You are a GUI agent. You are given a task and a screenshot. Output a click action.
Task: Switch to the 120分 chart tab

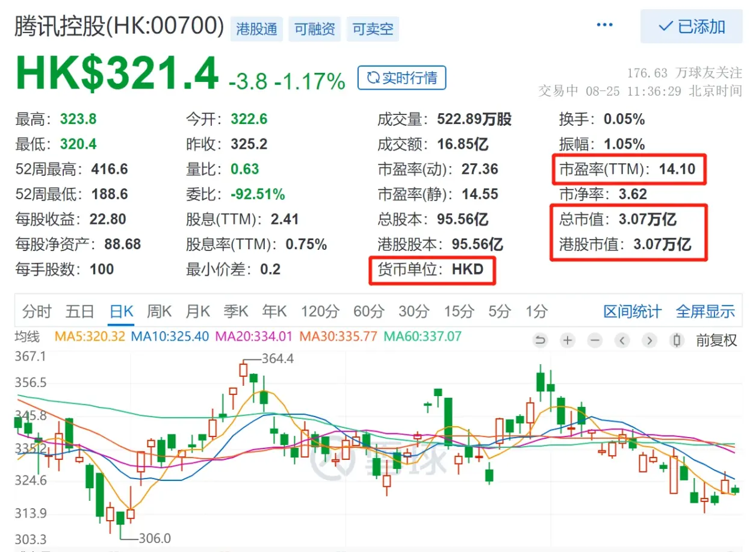320,311
